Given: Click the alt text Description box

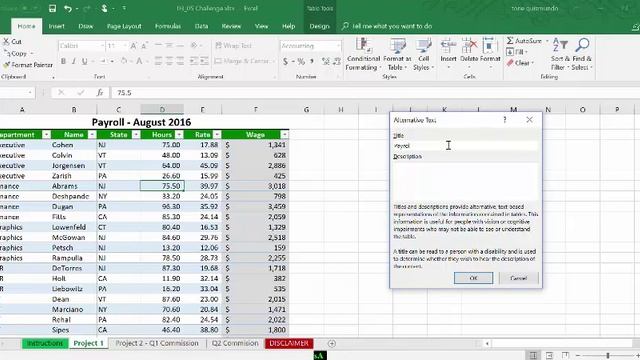Looking at the screenshot, I should (x=466, y=181).
